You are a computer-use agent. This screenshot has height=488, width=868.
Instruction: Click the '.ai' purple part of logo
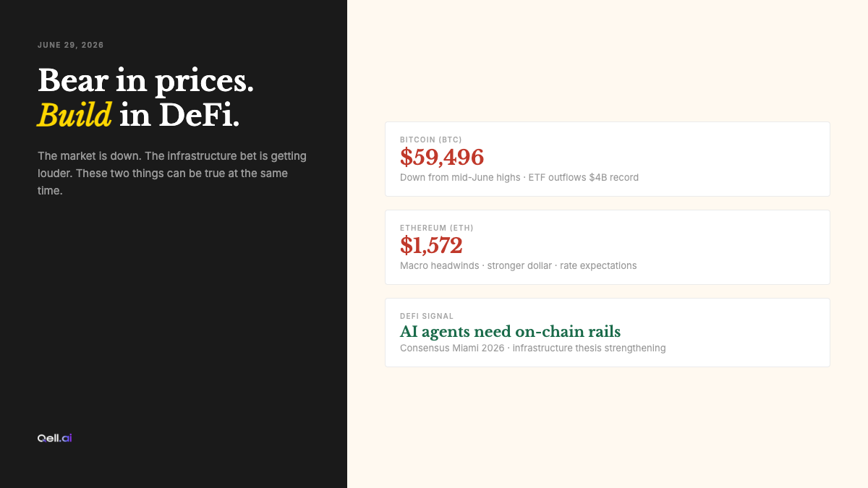click(x=66, y=438)
